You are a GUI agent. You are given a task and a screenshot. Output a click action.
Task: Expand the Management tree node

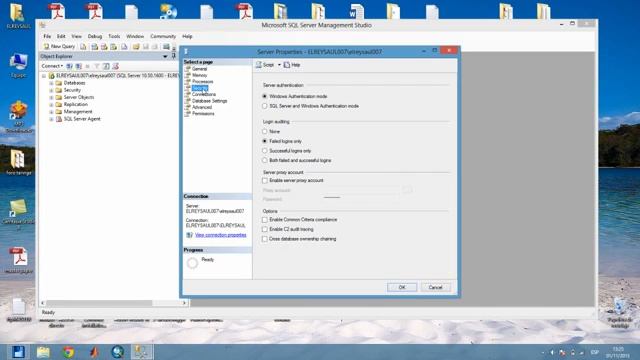51,112
